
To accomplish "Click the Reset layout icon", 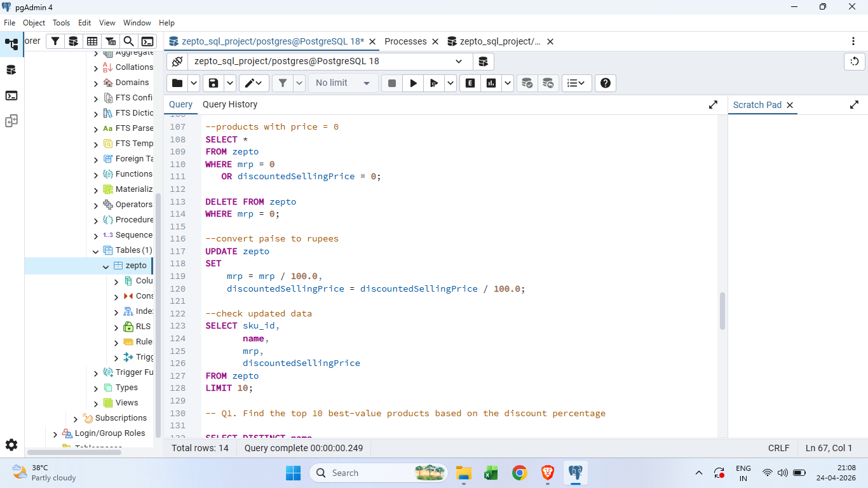I will point(855,62).
